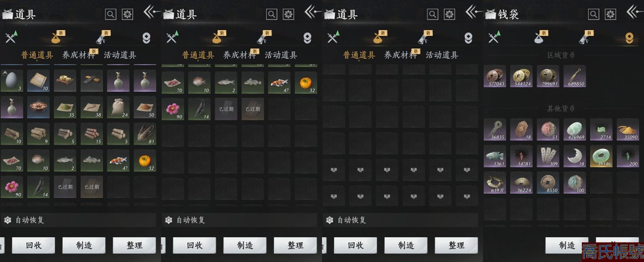Collapse the wallet panel with the back arrow
Image resolution: width=644 pixels, height=262 pixels.
click(634, 12)
